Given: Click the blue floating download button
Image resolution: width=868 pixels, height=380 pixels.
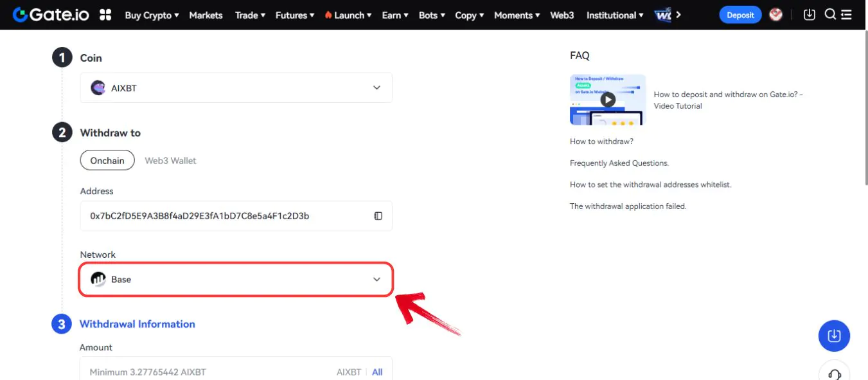Looking at the screenshot, I should coord(834,335).
